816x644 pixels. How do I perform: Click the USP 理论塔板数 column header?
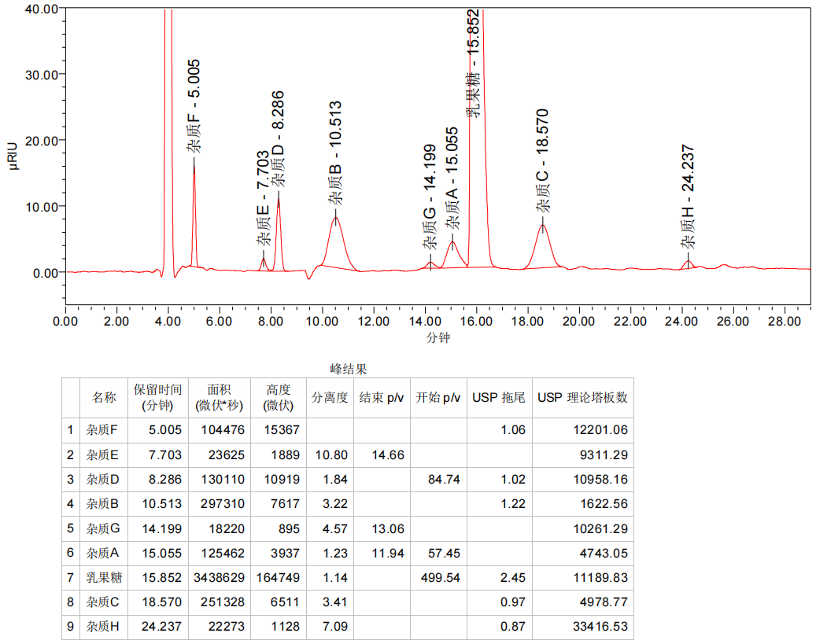pos(582,398)
